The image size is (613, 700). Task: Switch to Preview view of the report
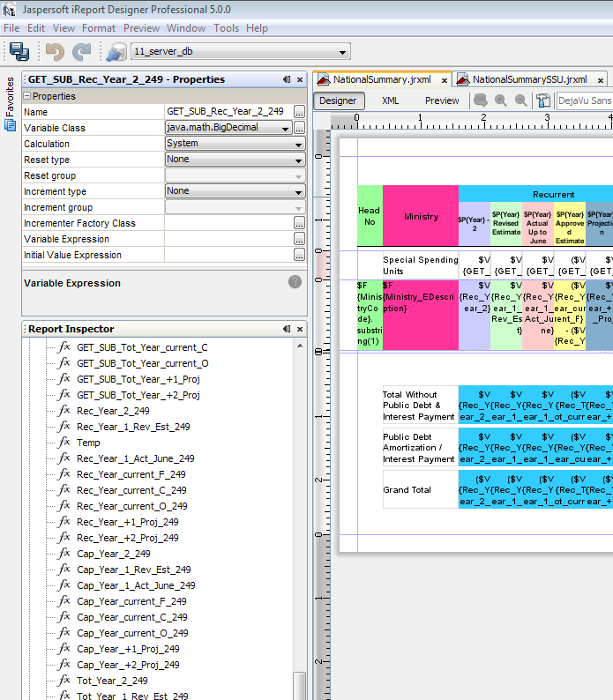point(442,101)
